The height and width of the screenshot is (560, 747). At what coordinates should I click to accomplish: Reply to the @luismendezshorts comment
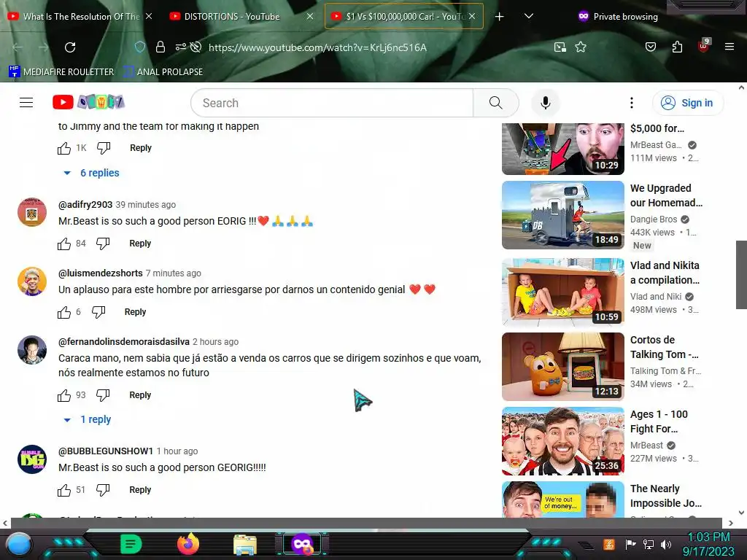click(135, 312)
